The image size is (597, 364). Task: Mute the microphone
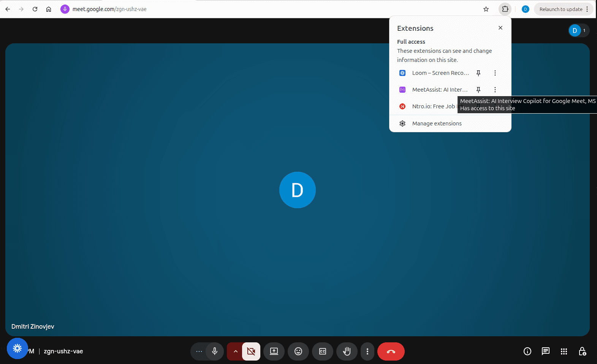(x=215, y=351)
